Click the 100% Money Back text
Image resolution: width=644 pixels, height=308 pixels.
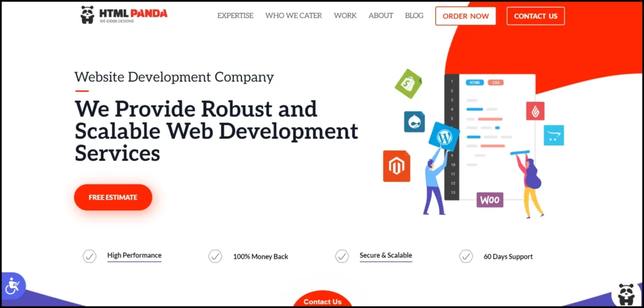261,256
